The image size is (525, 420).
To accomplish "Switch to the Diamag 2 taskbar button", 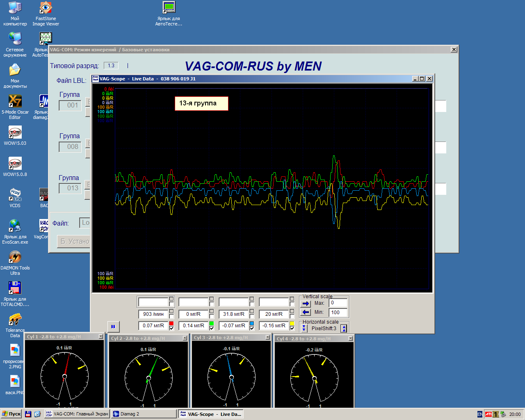I will click(144, 414).
